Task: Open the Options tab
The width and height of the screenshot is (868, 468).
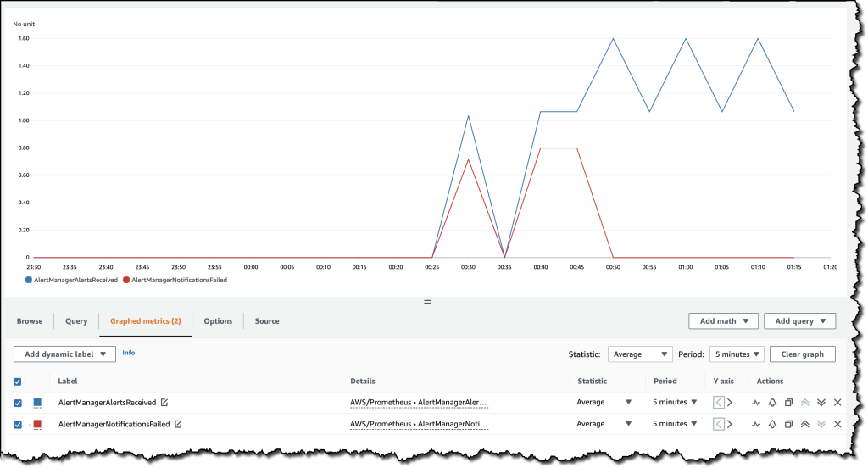Action: pyautogui.click(x=218, y=321)
